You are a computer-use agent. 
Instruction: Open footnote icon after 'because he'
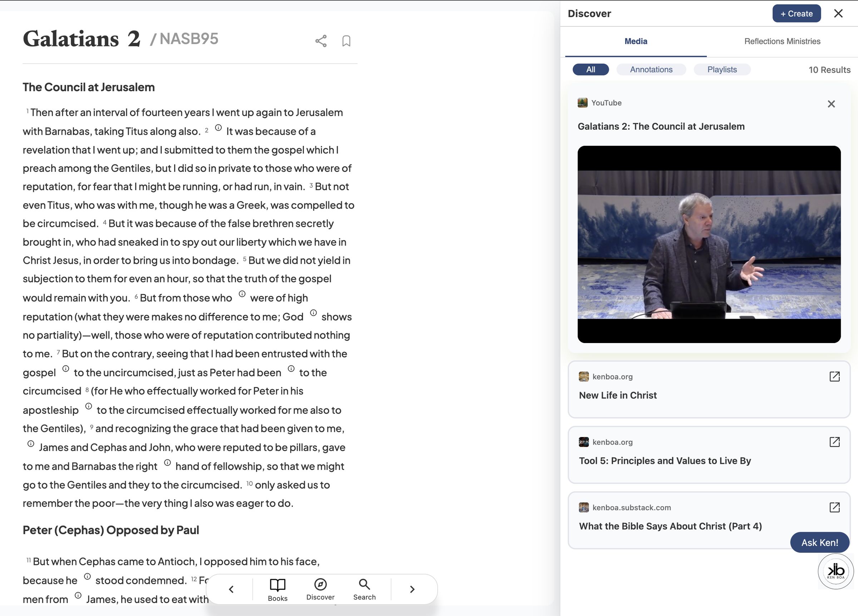click(87, 576)
